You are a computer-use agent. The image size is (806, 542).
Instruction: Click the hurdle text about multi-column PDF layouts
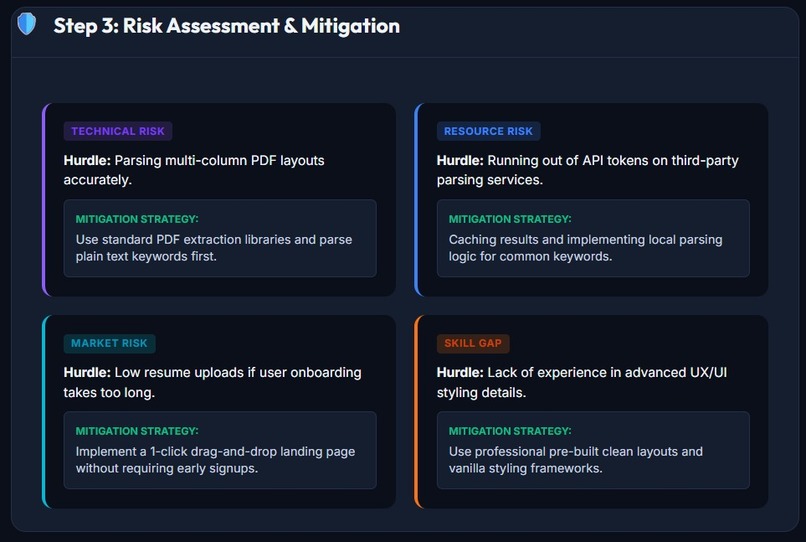pyautogui.click(x=194, y=170)
